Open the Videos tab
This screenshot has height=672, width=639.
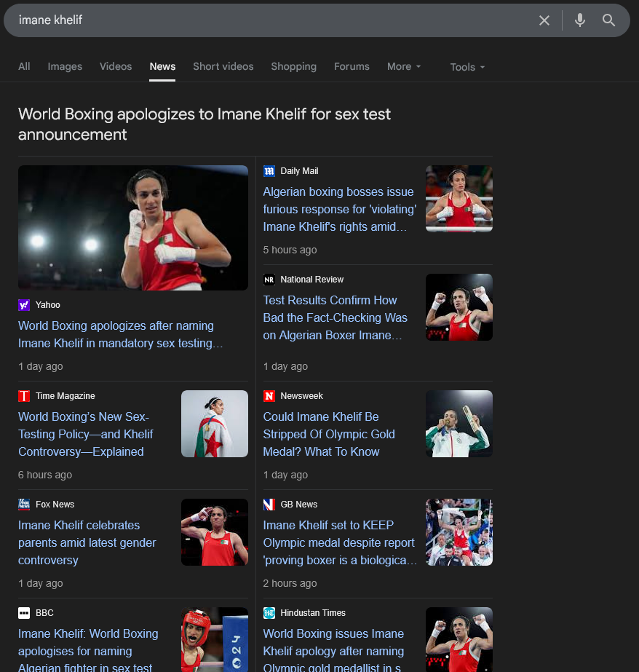[x=116, y=66]
